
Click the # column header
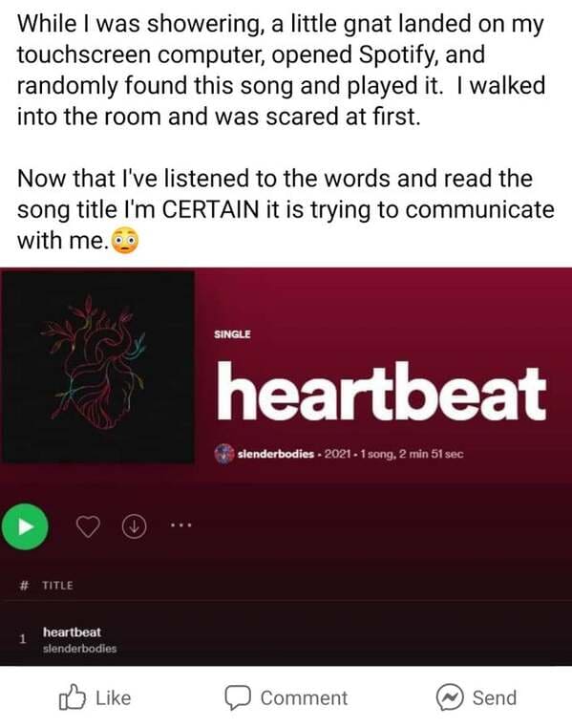[x=23, y=586]
